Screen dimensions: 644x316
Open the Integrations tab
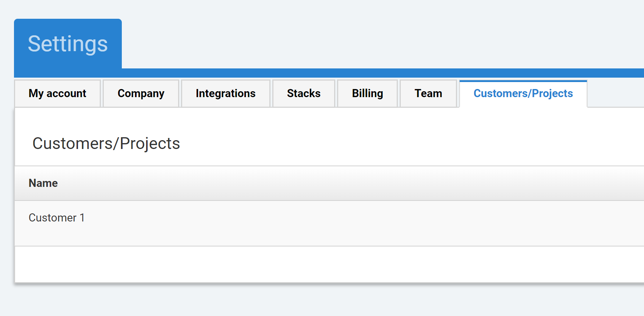click(226, 93)
